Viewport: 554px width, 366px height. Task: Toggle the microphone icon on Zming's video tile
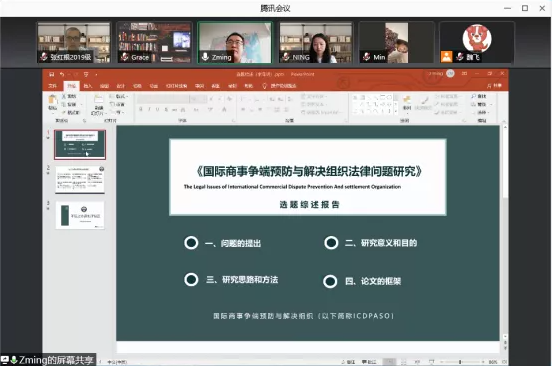(x=205, y=57)
